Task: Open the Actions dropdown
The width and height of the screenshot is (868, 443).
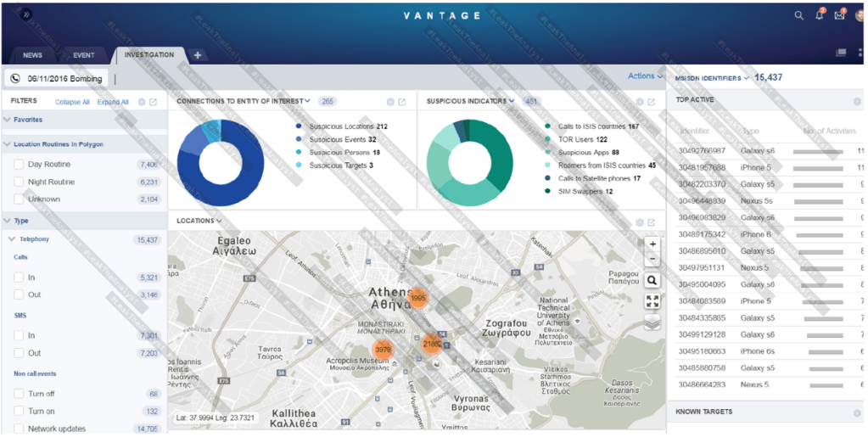Action: click(645, 76)
